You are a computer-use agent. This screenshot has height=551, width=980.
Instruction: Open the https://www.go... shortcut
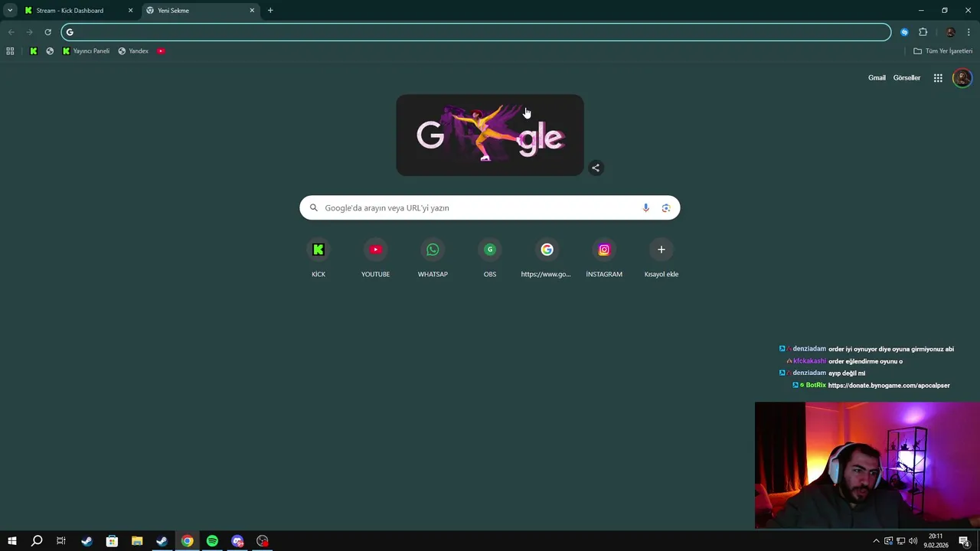(x=547, y=259)
